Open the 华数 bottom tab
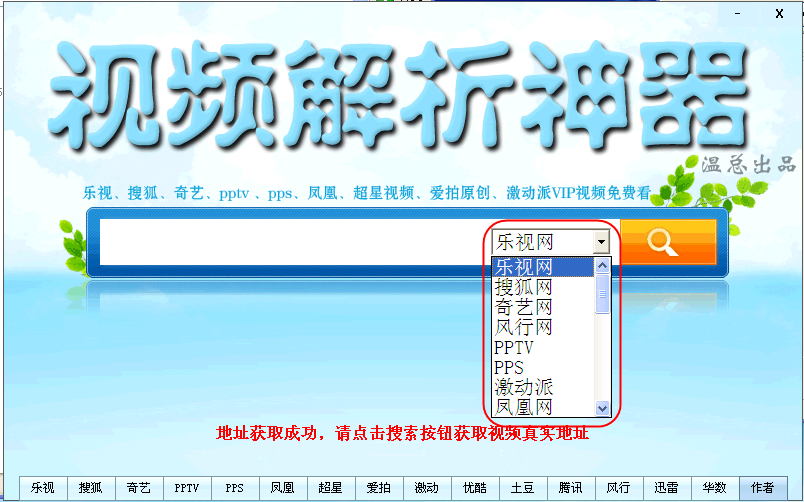Screen dimensions: 804x502 (715, 487)
